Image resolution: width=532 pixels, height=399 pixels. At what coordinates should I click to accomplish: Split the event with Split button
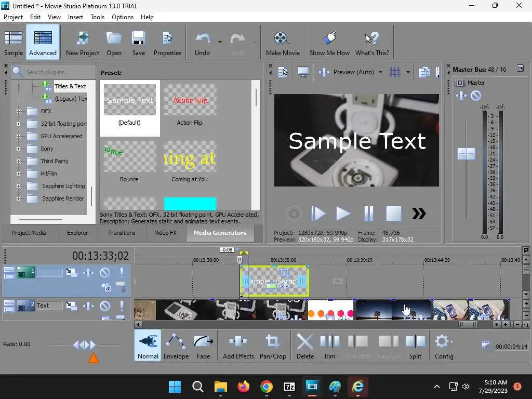[x=415, y=345]
